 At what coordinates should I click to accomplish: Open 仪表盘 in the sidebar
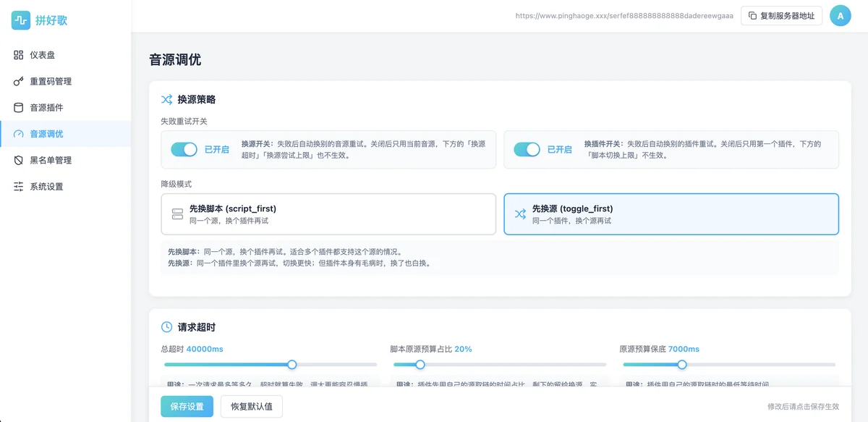[x=65, y=55]
